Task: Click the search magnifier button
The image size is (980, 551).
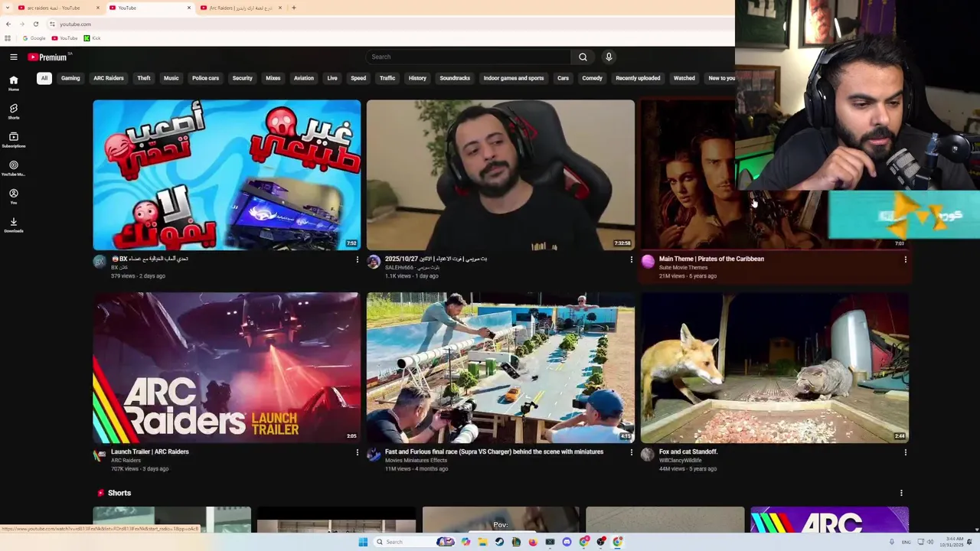Action: click(x=583, y=57)
